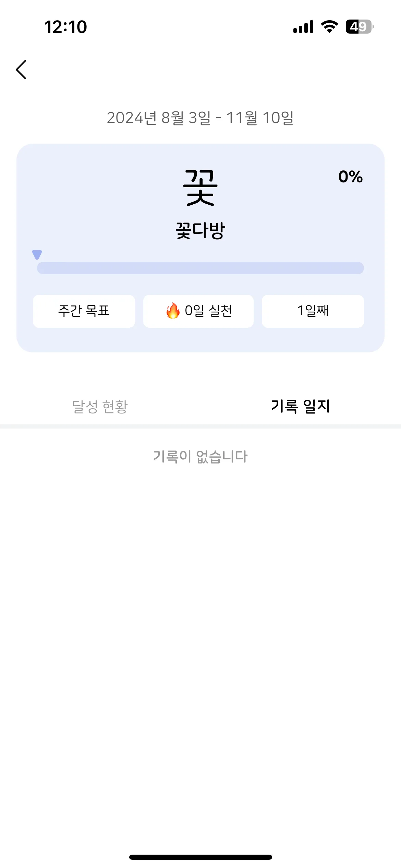Tap the battery indicator in status bar
The height and width of the screenshot is (868, 401).
coord(360,27)
